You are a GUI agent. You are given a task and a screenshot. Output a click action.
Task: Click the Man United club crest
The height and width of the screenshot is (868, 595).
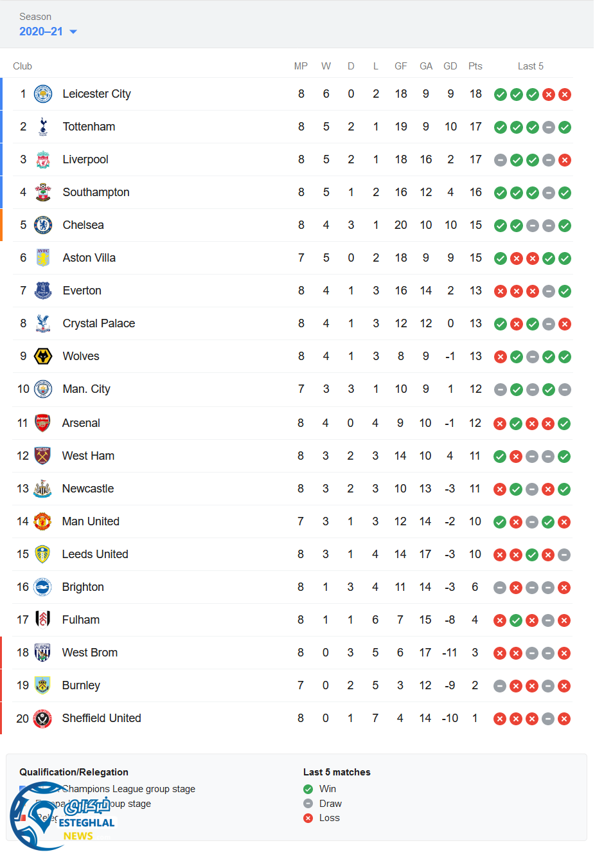[42, 521]
